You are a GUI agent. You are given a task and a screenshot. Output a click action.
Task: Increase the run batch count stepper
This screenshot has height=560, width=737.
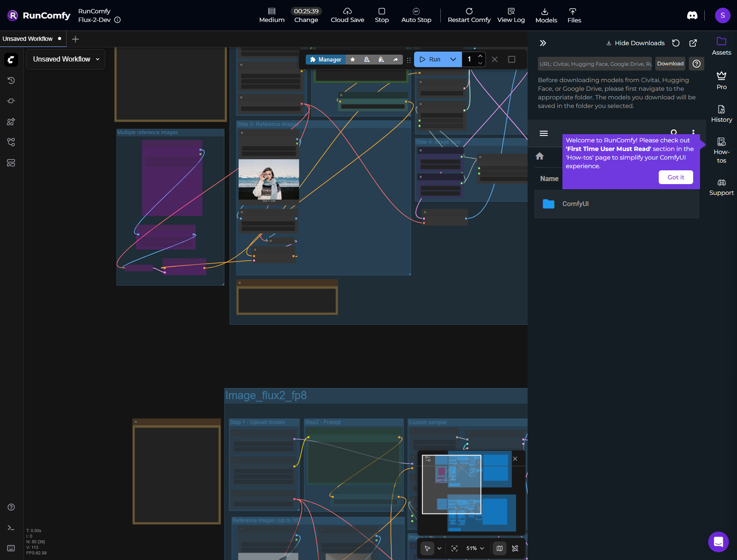click(x=480, y=56)
